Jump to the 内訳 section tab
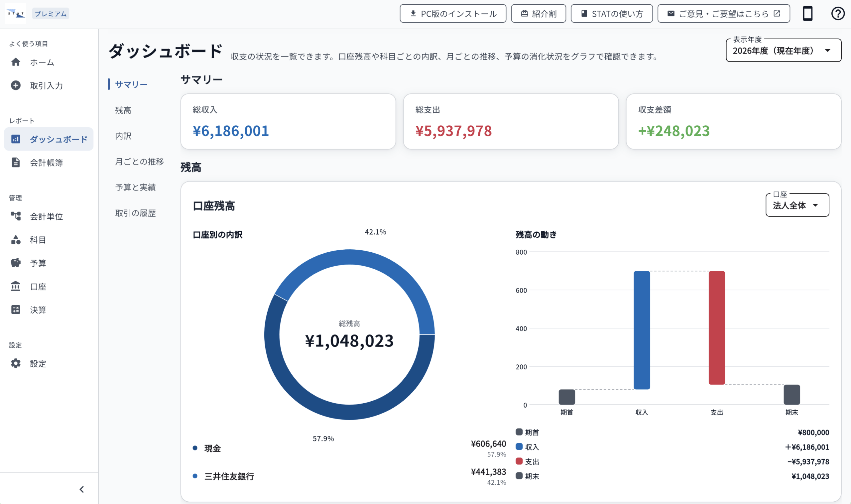 [x=123, y=136]
